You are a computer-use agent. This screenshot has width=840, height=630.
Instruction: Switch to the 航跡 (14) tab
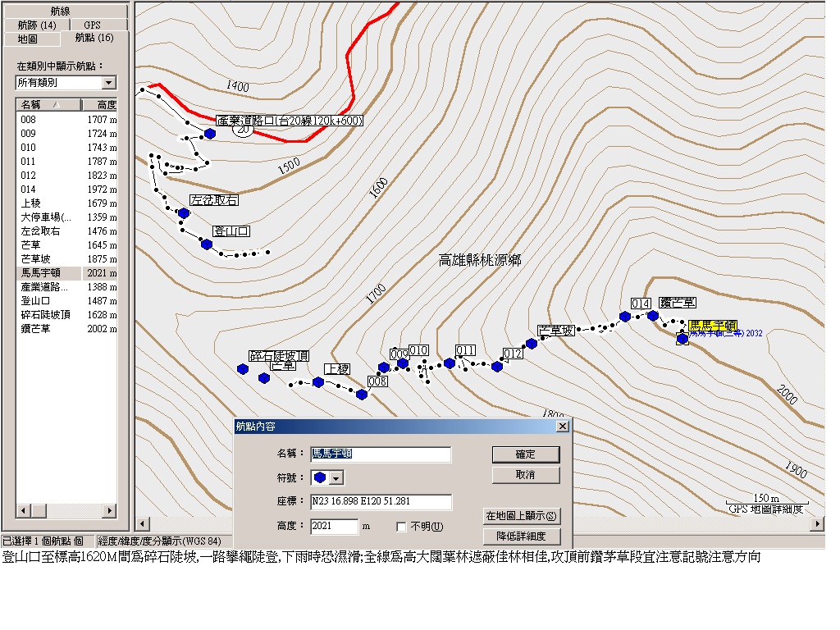37,25
